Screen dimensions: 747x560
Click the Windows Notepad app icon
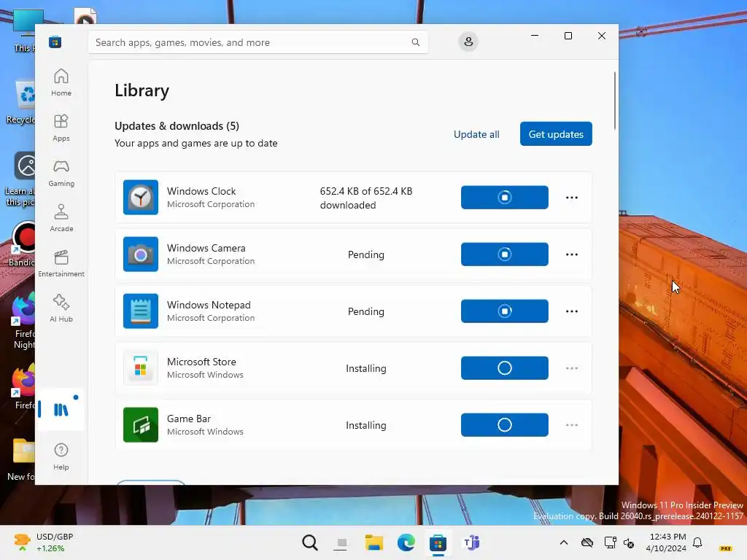(141, 311)
